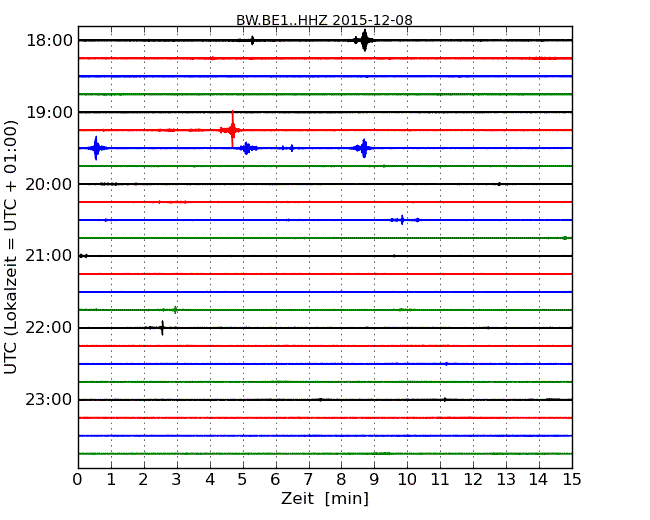This screenshot has width=650, height=520.
Task: Click the black dot near minute 13 on the 20:00 trace
Action: (x=499, y=184)
